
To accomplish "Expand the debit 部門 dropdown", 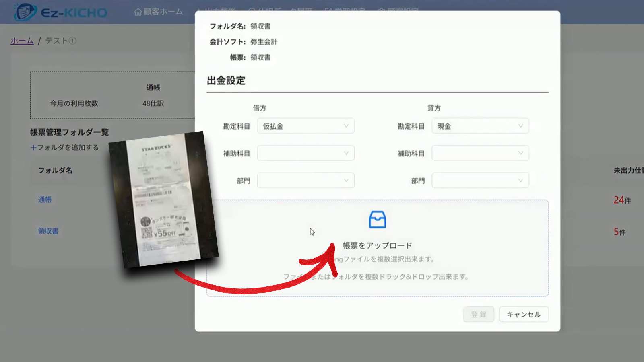I will (305, 181).
